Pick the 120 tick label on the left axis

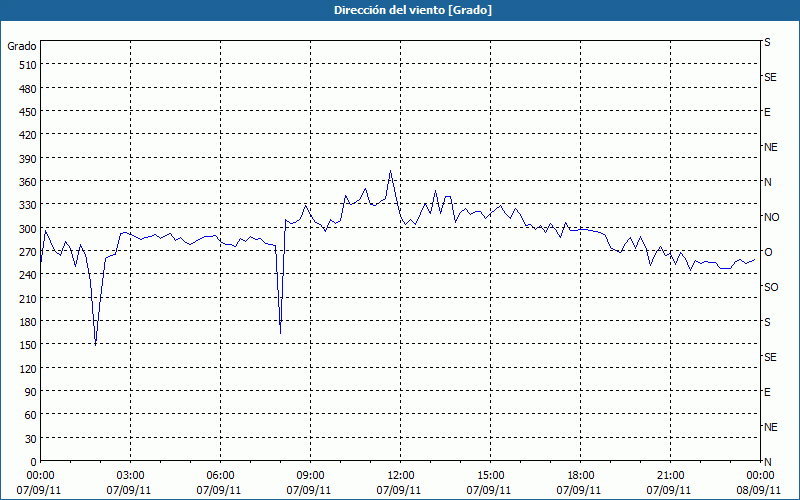28,368
